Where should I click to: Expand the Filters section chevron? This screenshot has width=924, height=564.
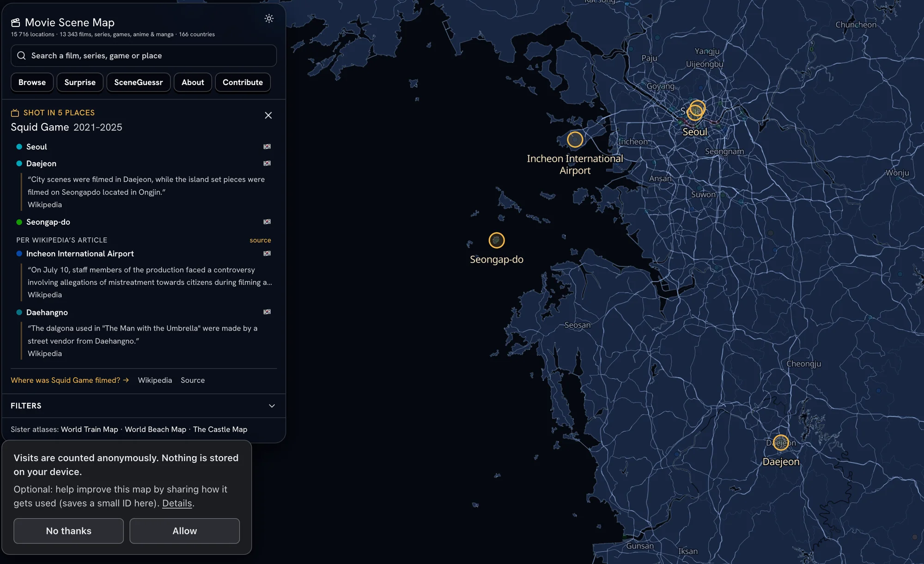pos(272,405)
